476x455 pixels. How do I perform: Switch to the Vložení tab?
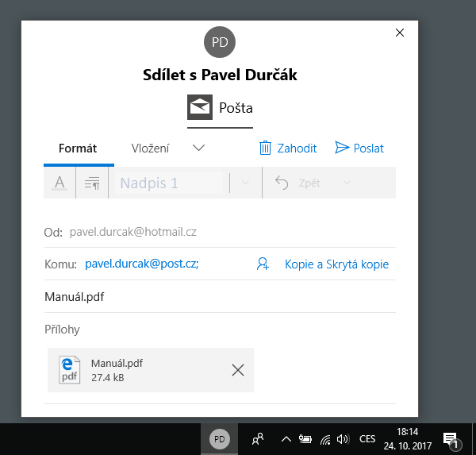[150, 148]
